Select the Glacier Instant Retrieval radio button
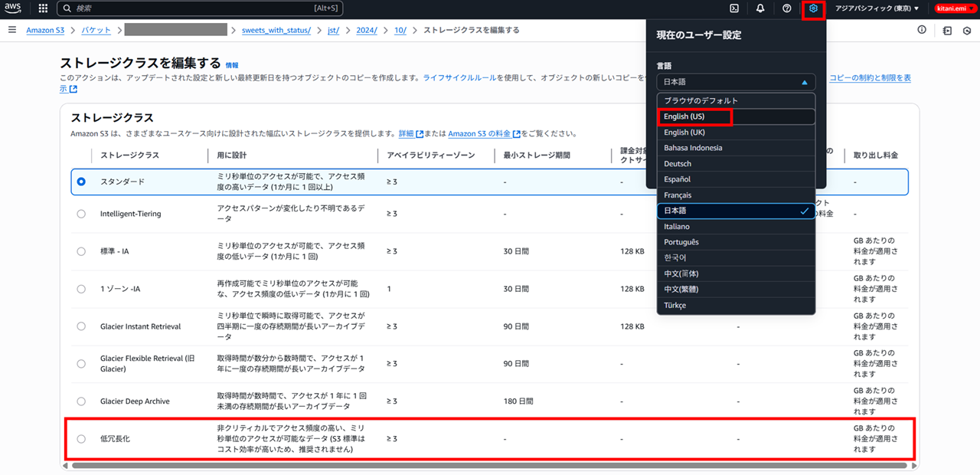This screenshot has width=980, height=475. coord(81,326)
